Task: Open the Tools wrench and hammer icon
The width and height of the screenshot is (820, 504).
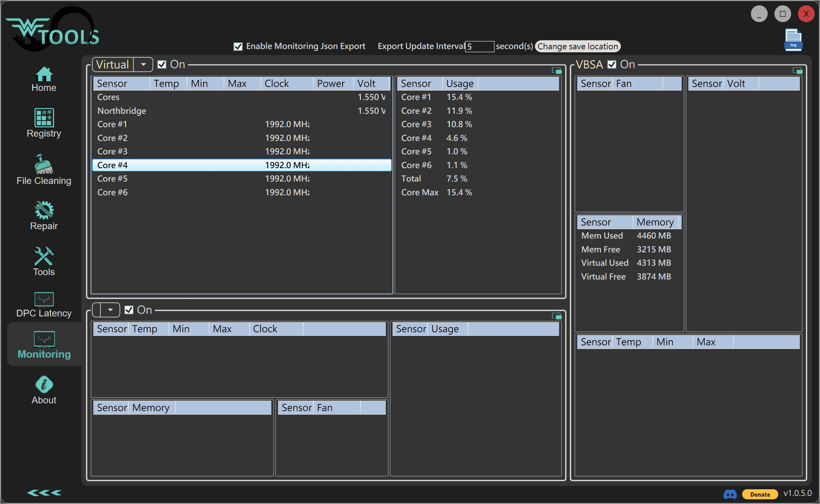Action: [44, 256]
